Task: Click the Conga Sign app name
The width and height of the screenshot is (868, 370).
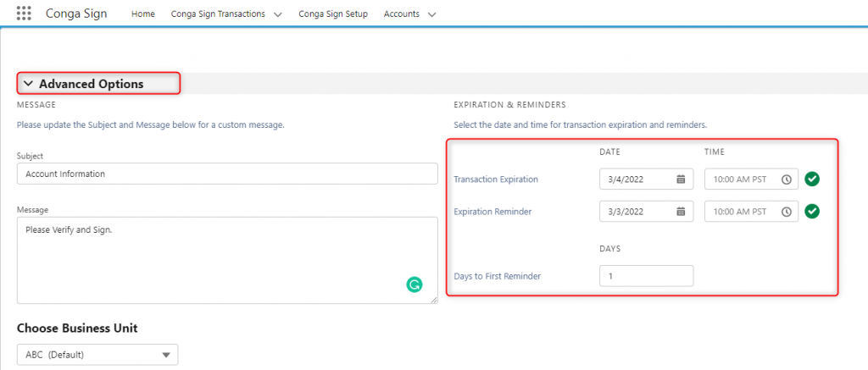Action: coord(76,14)
